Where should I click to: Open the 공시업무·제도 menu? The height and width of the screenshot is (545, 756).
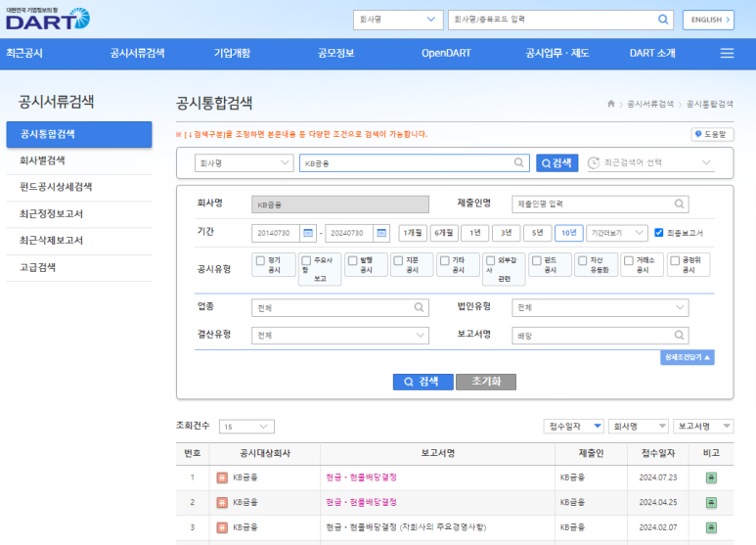click(557, 53)
